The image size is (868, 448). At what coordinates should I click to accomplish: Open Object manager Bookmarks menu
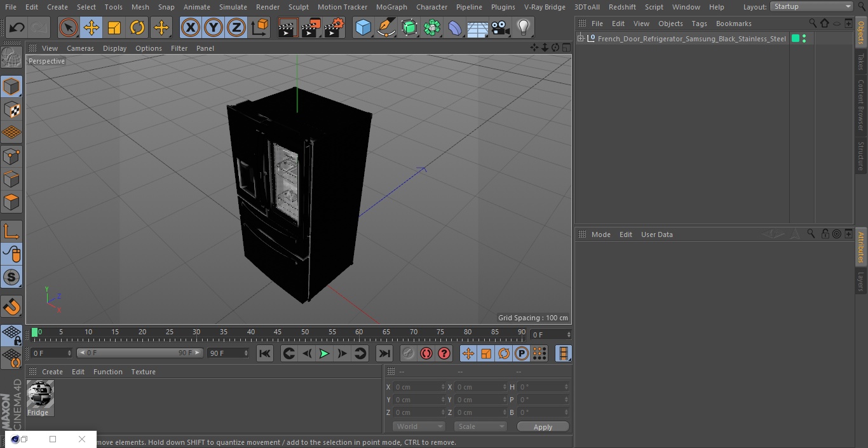click(x=733, y=24)
